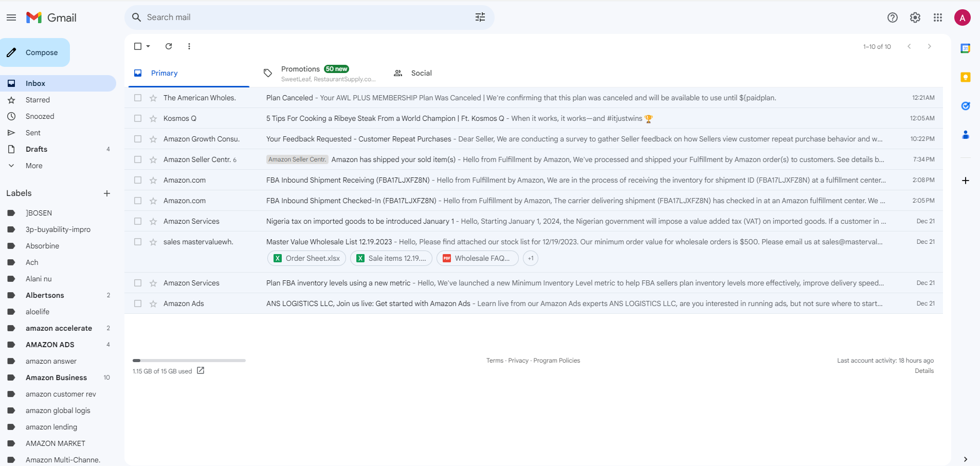Image resolution: width=980 pixels, height=466 pixels.
Task: Open the Settings gear icon
Action: [x=915, y=17]
